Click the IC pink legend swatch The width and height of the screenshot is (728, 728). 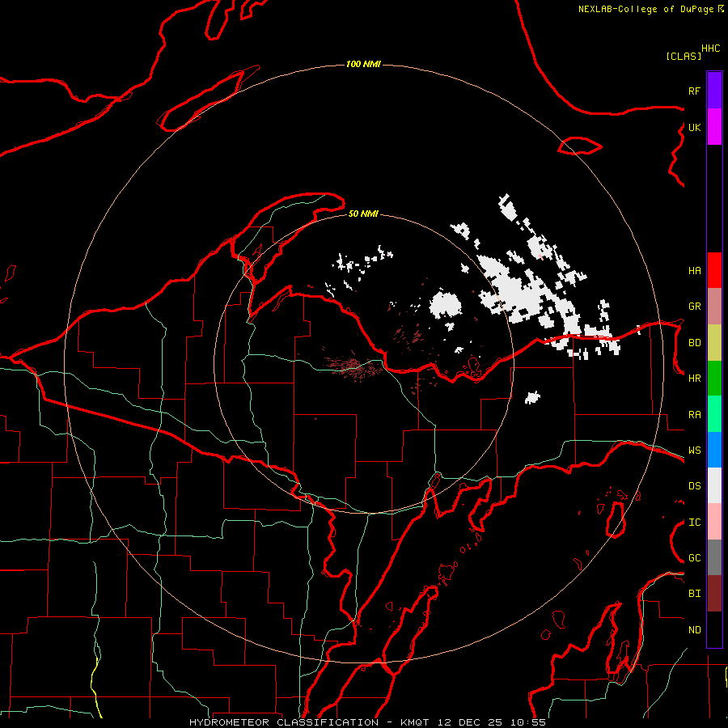coord(714,522)
